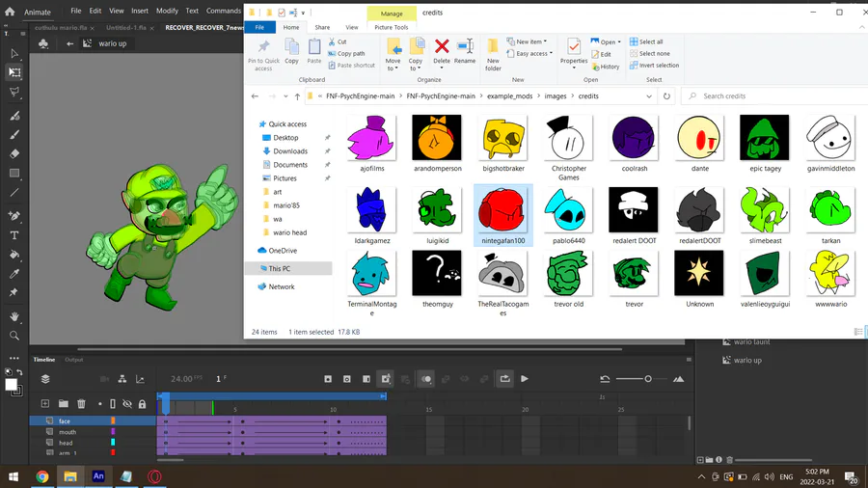Toggle the Loop playback button
Image resolution: width=868 pixels, height=488 pixels.
click(504, 379)
